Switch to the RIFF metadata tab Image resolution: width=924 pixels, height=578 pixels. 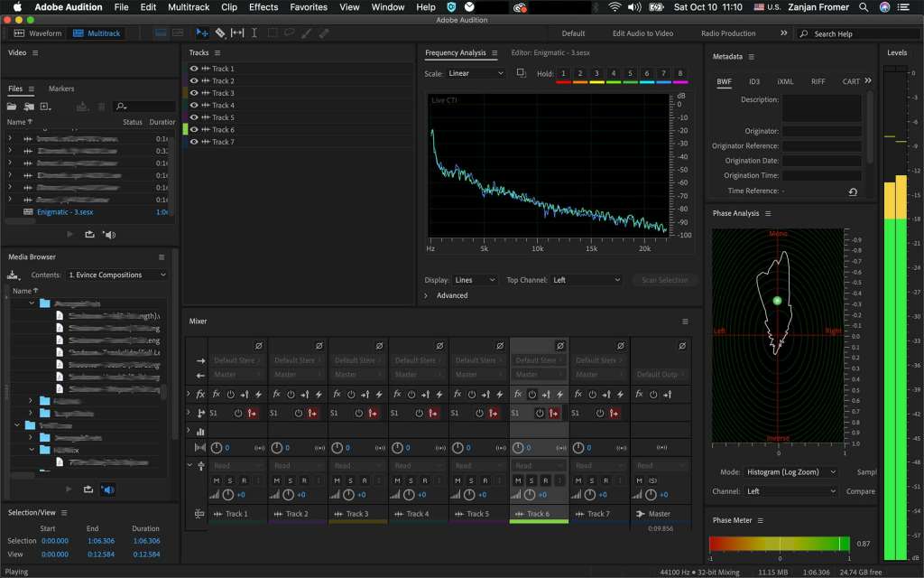click(818, 81)
